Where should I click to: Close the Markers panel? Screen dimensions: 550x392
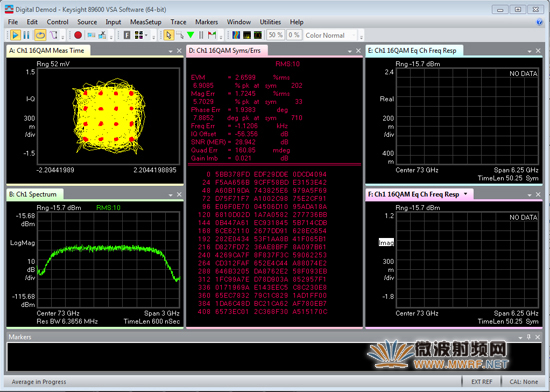538,337
